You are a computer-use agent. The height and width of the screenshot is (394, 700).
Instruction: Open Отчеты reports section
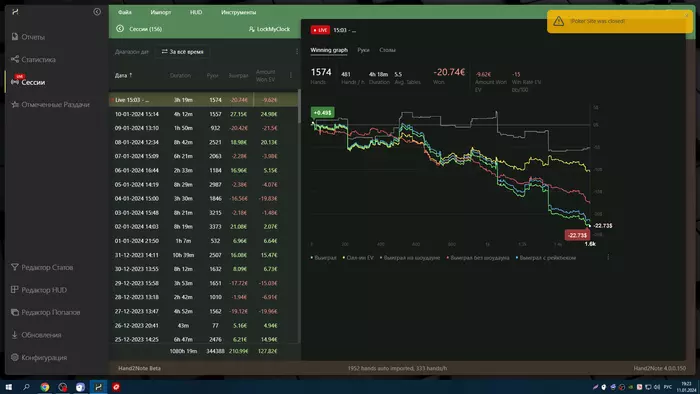[28, 37]
